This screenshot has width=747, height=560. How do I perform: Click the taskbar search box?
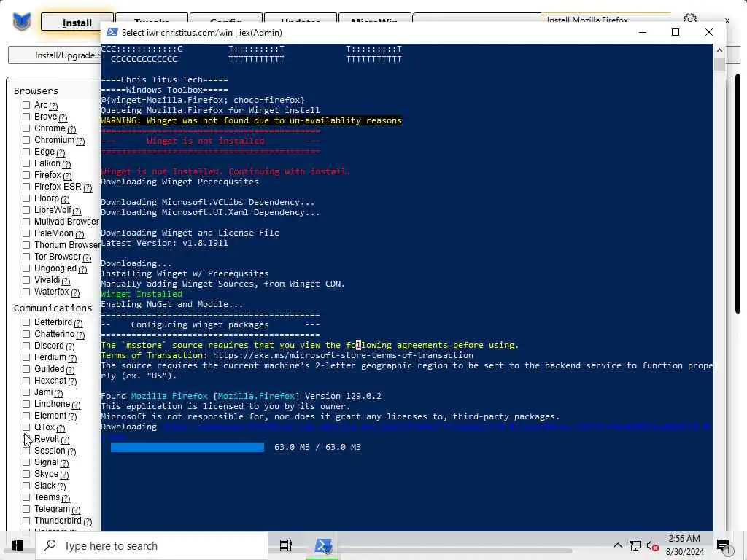(152, 545)
